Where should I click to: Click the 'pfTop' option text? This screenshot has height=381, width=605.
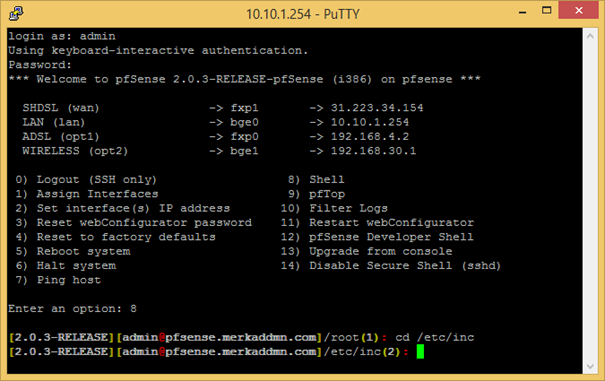pos(327,194)
